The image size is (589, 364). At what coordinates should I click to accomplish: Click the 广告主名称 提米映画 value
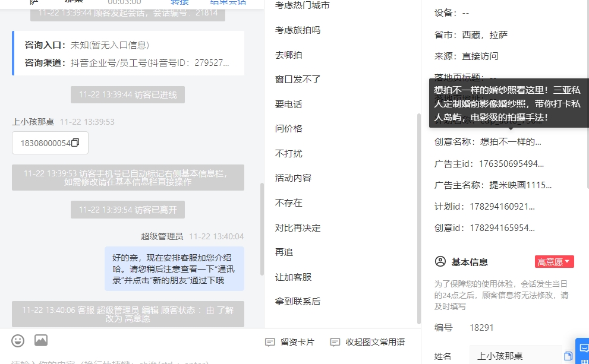[521, 185]
